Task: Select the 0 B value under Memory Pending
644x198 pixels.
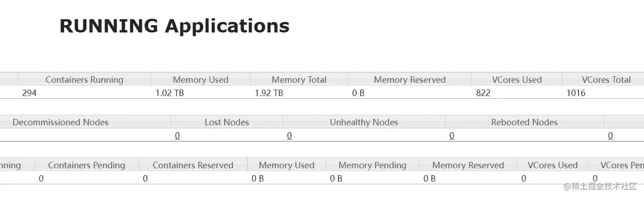Action: [336, 179]
